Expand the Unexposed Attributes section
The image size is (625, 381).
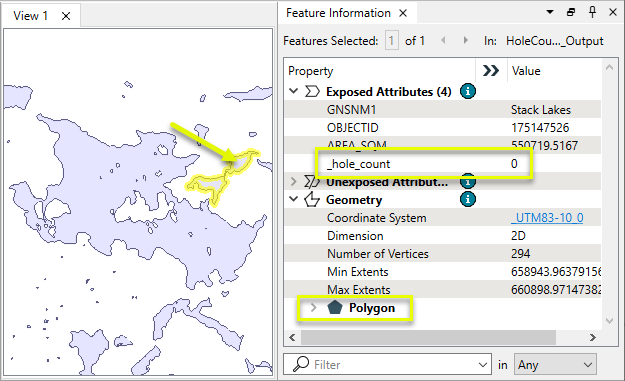tap(293, 182)
